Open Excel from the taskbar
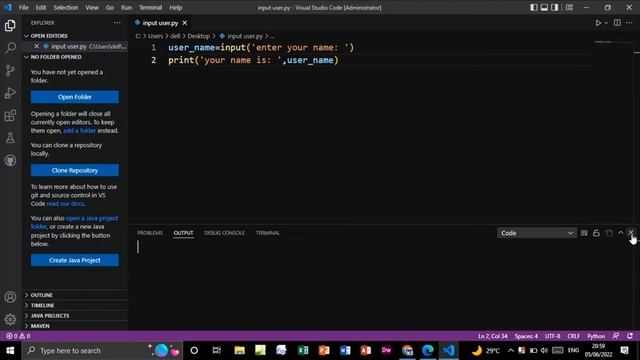Image resolution: width=640 pixels, height=360 pixels. [x=303, y=351]
